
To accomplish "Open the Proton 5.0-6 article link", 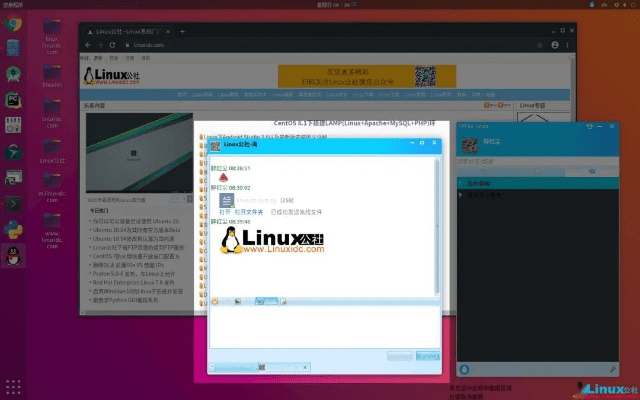I will [133, 274].
